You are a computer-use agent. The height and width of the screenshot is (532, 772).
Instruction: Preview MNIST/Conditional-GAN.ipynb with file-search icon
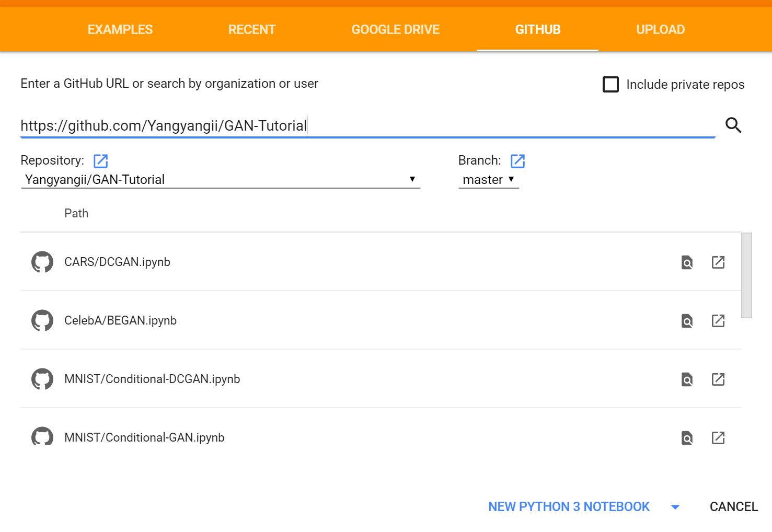click(687, 438)
